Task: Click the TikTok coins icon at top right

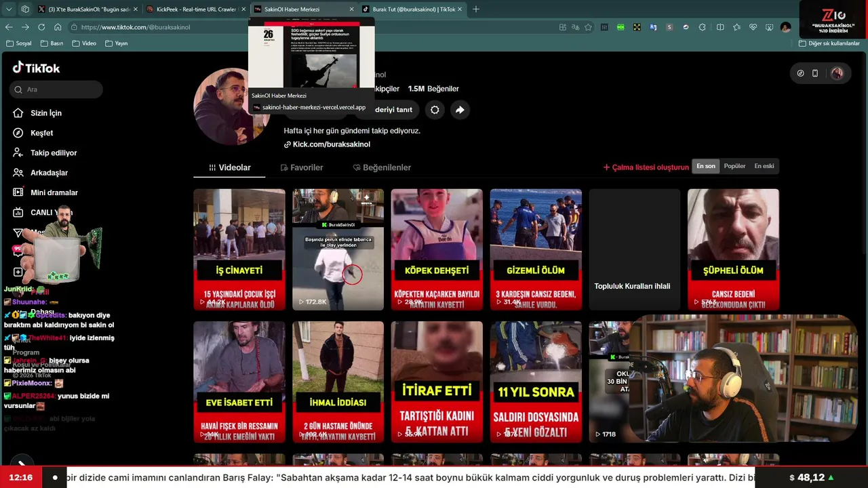Action: point(801,73)
